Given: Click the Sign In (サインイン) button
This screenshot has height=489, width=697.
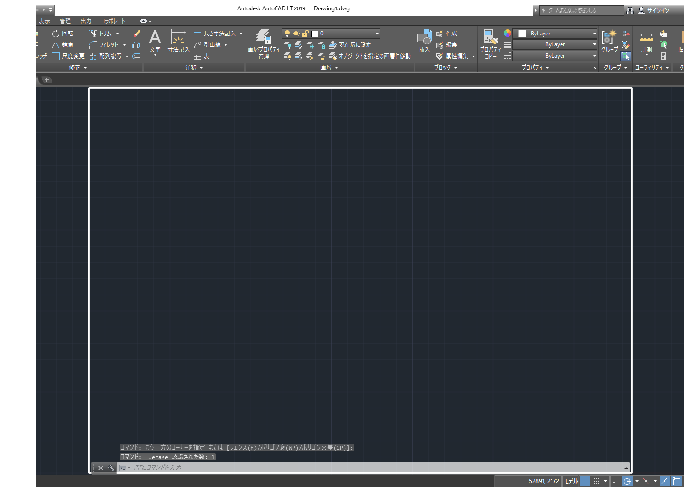Looking at the screenshot, I should tap(654, 10).
